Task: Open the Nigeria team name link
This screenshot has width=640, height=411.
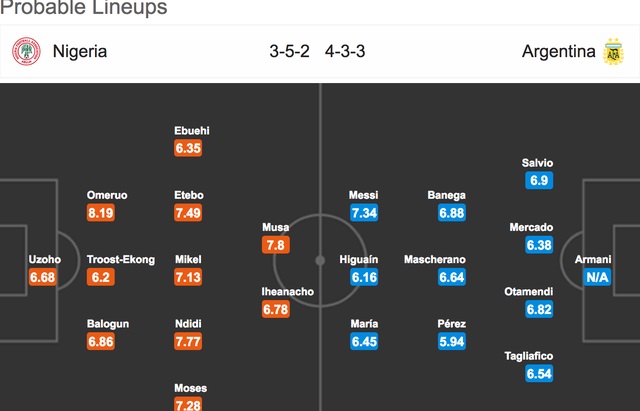Action: click(x=80, y=51)
